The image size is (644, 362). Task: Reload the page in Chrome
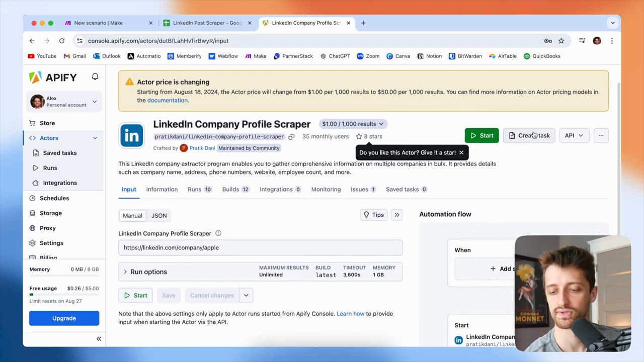point(62,41)
